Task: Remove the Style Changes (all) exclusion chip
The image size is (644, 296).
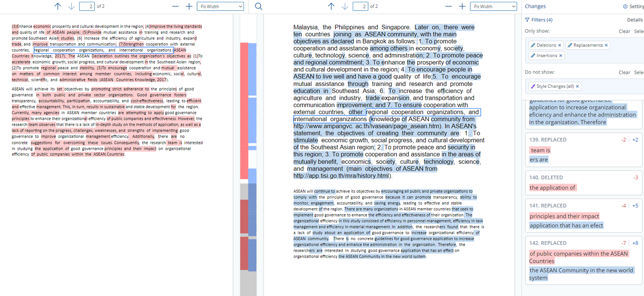Action: pyautogui.click(x=577, y=86)
